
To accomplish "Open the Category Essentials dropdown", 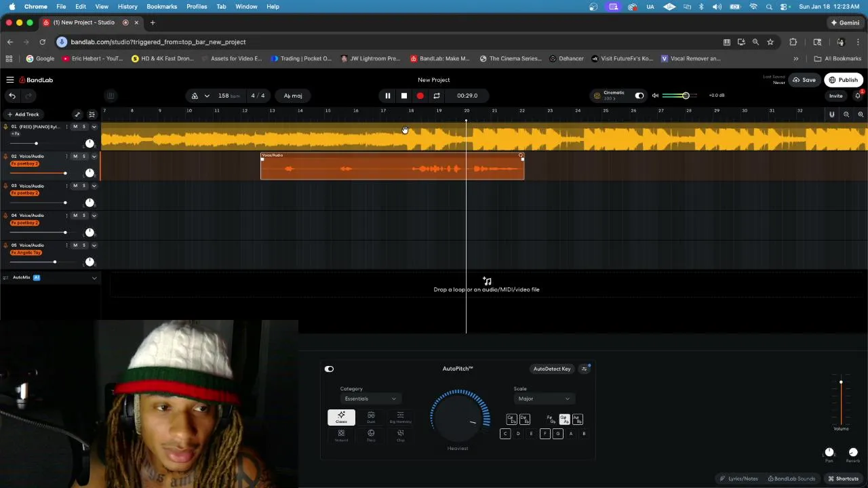I will pyautogui.click(x=370, y=399).
